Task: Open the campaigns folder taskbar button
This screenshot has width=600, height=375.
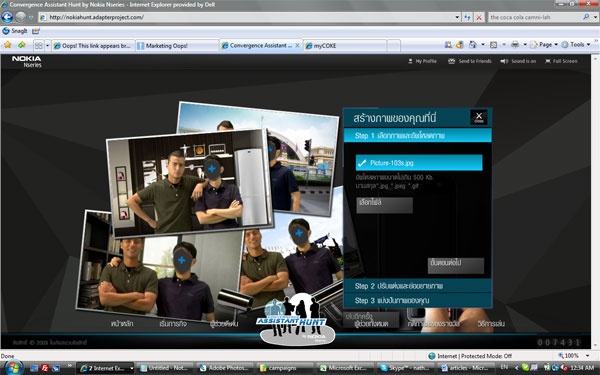Action: (285, 368)
